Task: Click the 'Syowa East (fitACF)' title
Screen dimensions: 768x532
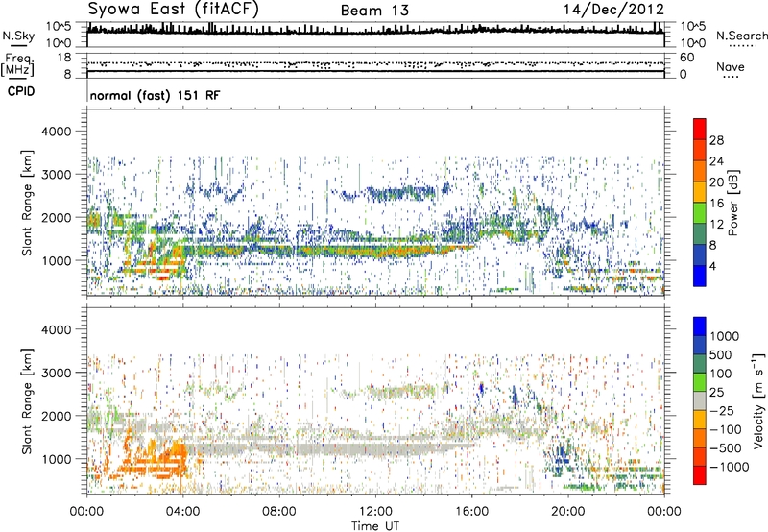Action: pos(174,9)
